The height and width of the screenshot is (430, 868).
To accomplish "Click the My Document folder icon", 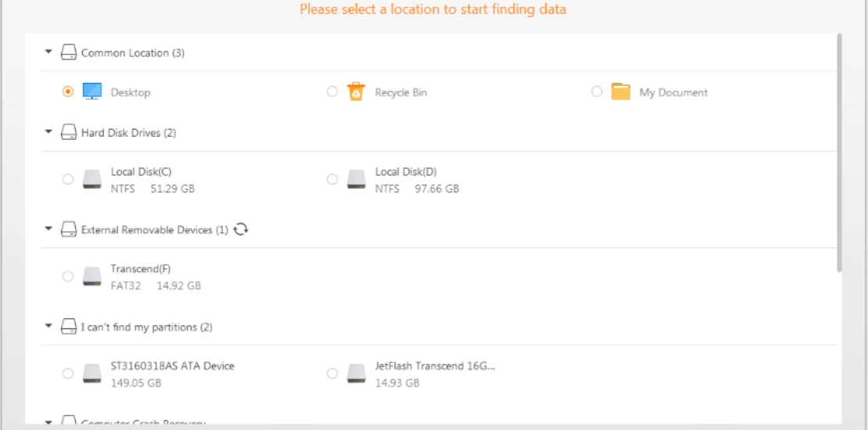I will (621, 91).
